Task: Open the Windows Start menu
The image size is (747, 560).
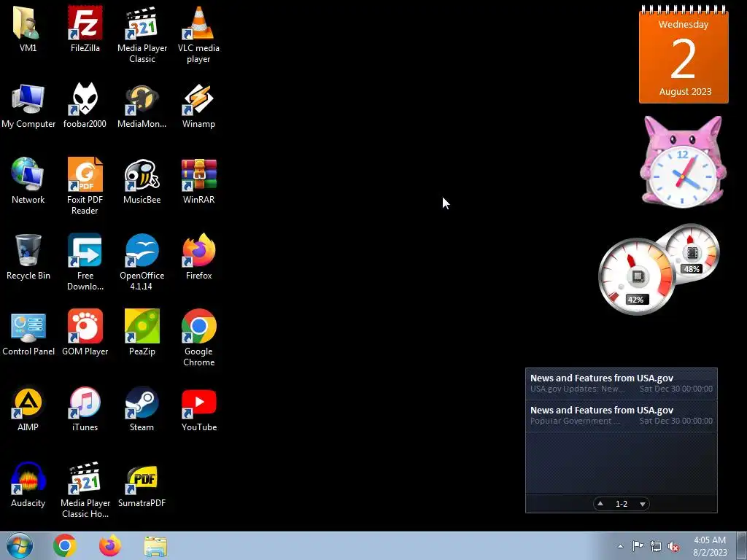Action: tap(20, 545)
